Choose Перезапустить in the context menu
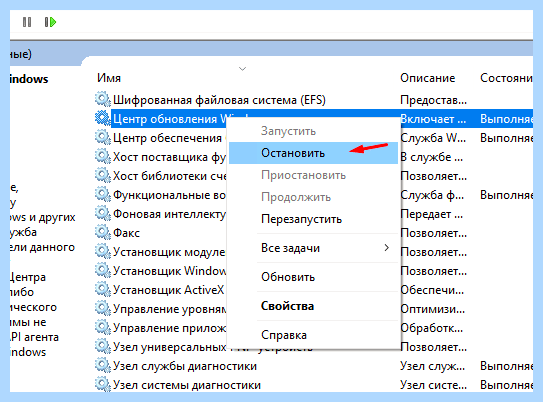The height and width of the screenshot is (402, 543). pos(313,219)
